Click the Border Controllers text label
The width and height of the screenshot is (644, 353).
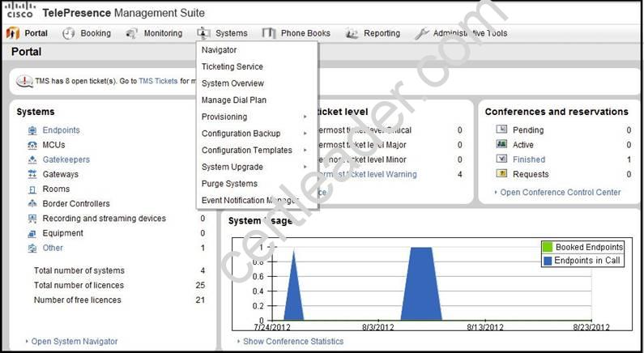pos(76,203)
